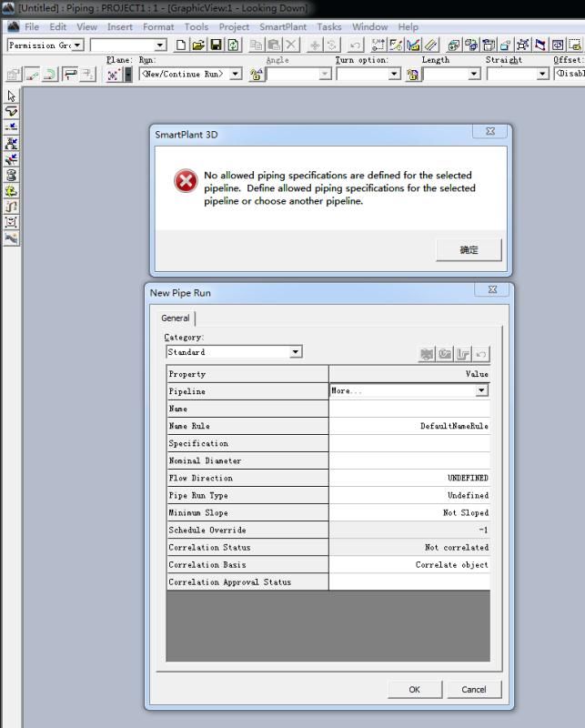Click the Plane selection icon
This screenshot has height=728, width=585.
point(113,75)
